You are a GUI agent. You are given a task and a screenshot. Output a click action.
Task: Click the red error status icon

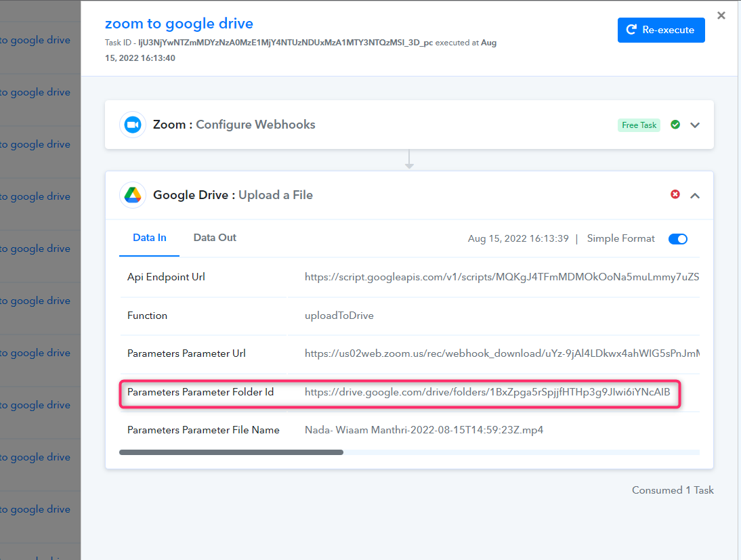point(675,194)
